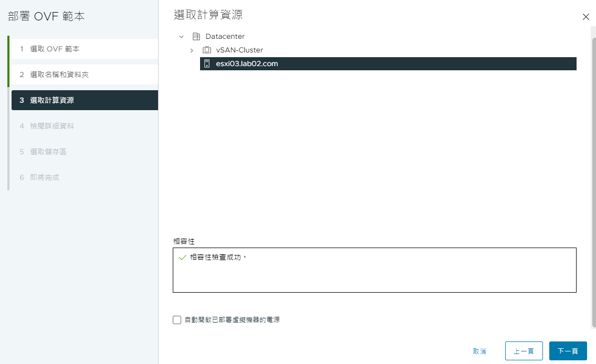Select the vSAN-Cluster tree item
The height and width of the screenshot is (364, 596).
tap(239, 50)
